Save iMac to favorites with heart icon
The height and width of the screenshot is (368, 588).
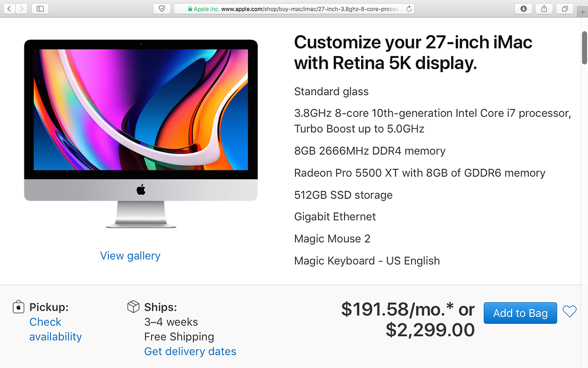coord(569,312)
